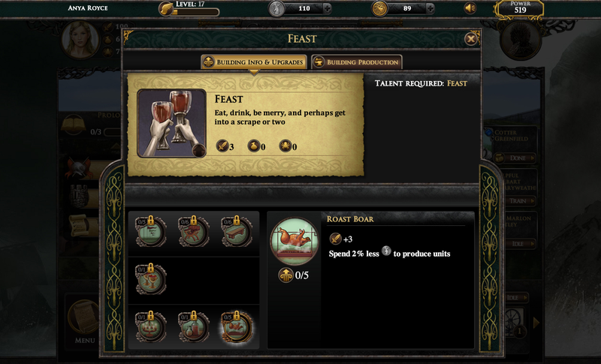Click the battle stat sword icon showing 3
This screenshot has width=601, height=364.
[x=222, y=146]
